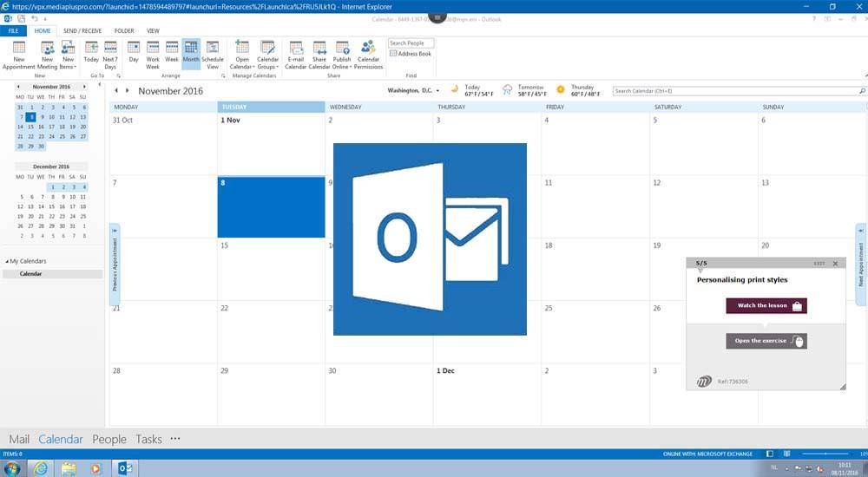868x477 pixels.
Task: Click the Watch the lesson button
Action: [766, 305]
